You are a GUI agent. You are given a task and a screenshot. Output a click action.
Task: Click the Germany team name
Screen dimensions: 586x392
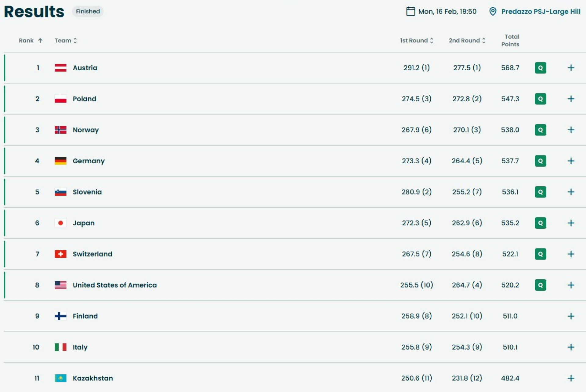(x=89, y=161)
